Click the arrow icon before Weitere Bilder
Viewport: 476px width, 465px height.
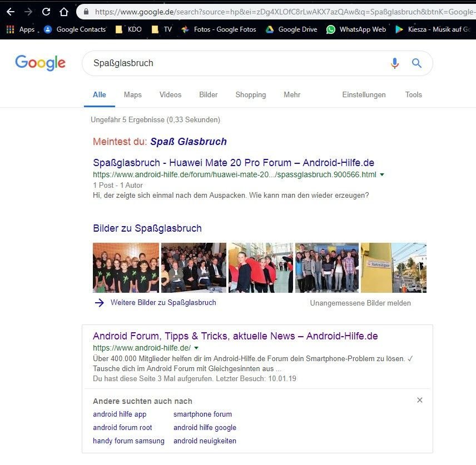[x=100, y=303]
